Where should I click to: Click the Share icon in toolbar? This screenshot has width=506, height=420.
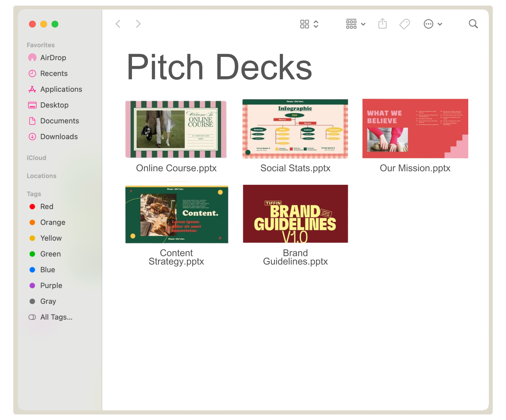382,24
